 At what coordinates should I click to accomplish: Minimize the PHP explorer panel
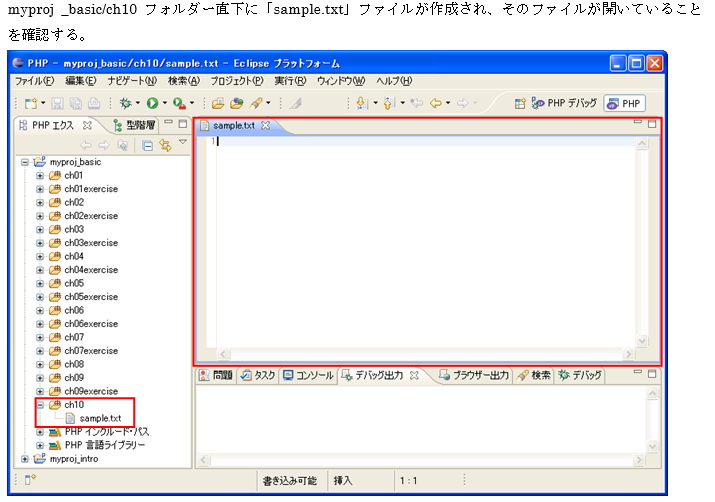(168, 122)
